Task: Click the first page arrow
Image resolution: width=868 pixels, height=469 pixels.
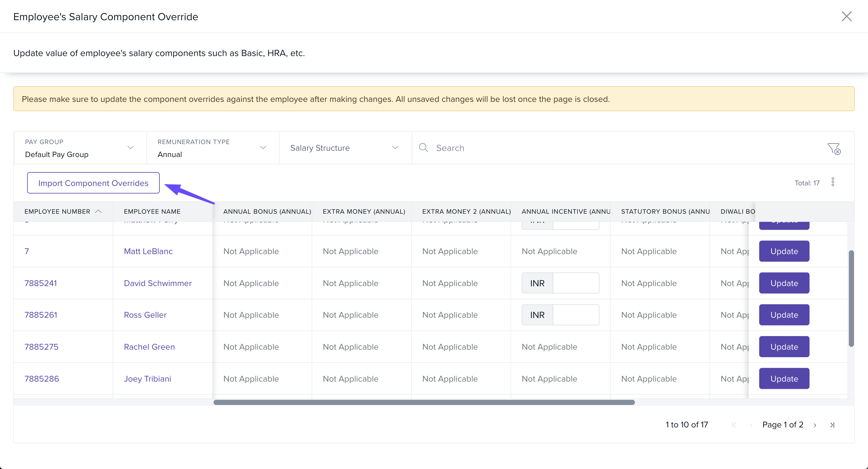Action: coord(734,425)
